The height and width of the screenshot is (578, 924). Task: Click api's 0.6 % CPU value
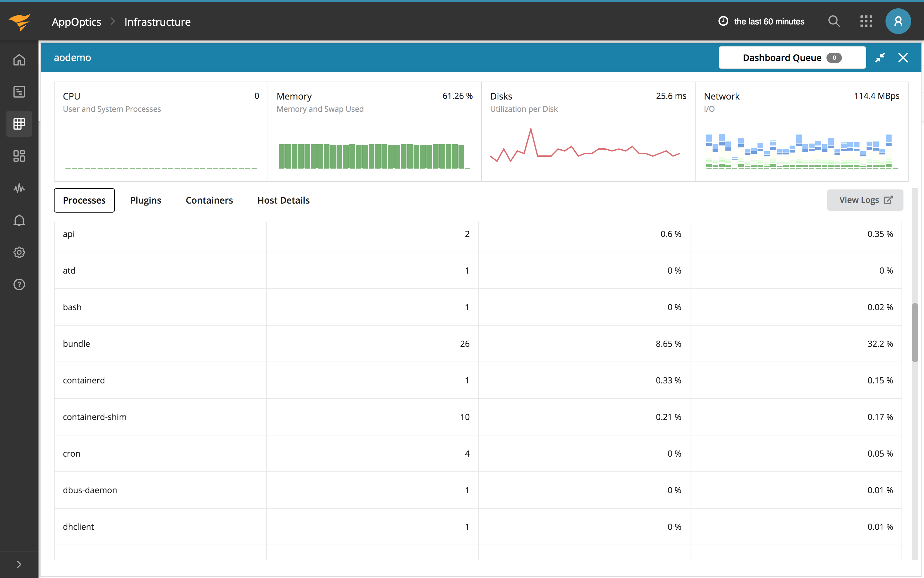[671, 234]
